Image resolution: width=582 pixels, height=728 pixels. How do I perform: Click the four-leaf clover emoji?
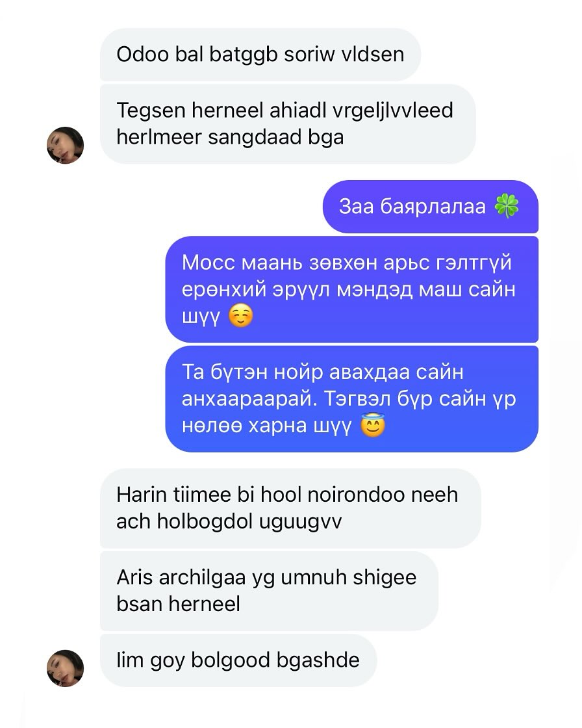click(x=507, y=206)
